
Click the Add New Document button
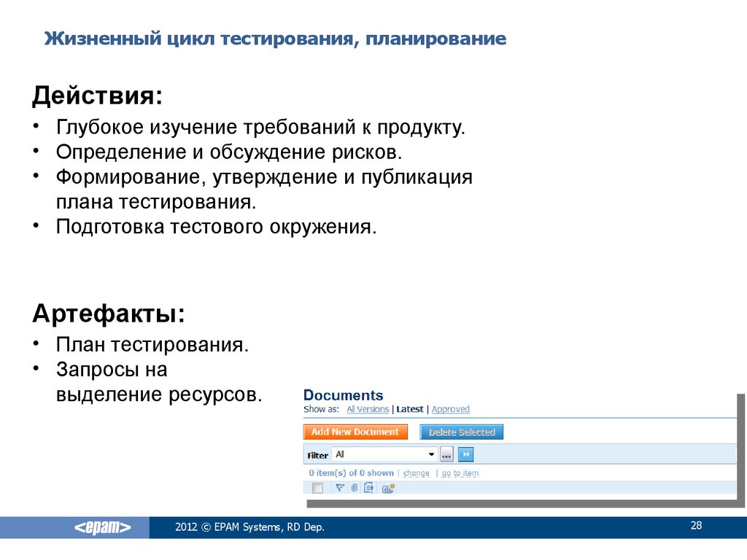click(x=355, y=432)
